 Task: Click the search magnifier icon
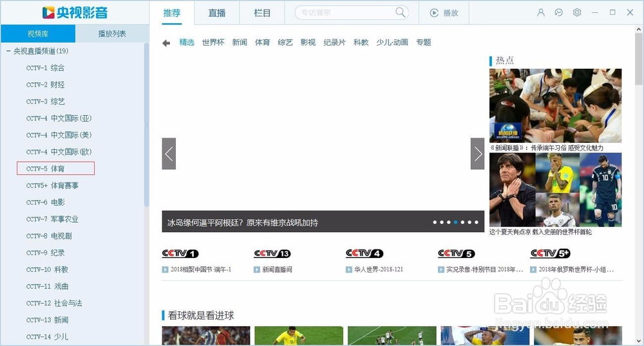[x=400, y=12]
